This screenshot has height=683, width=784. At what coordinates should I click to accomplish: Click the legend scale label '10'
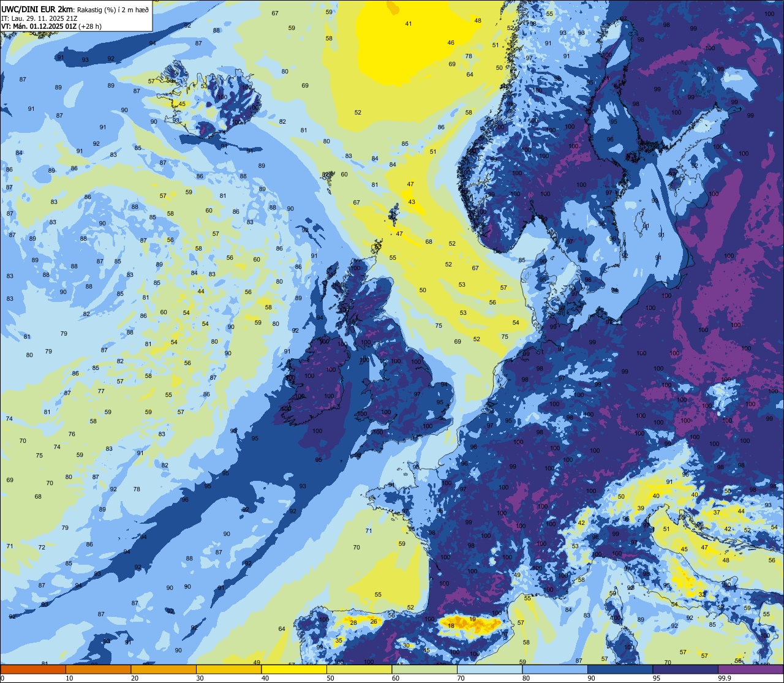coord(69,678)
